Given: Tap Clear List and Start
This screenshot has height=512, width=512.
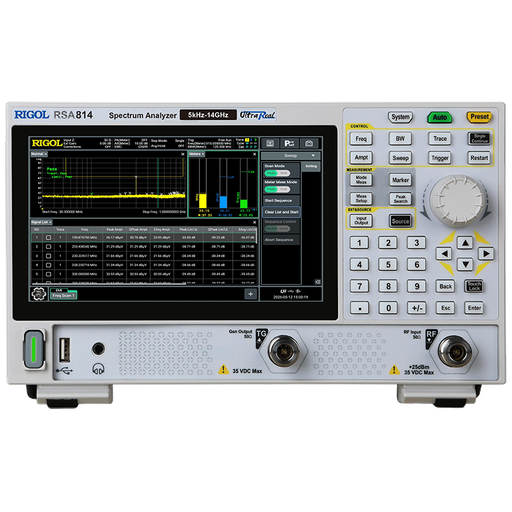Looking at the screenshot, I should [281, 212].
